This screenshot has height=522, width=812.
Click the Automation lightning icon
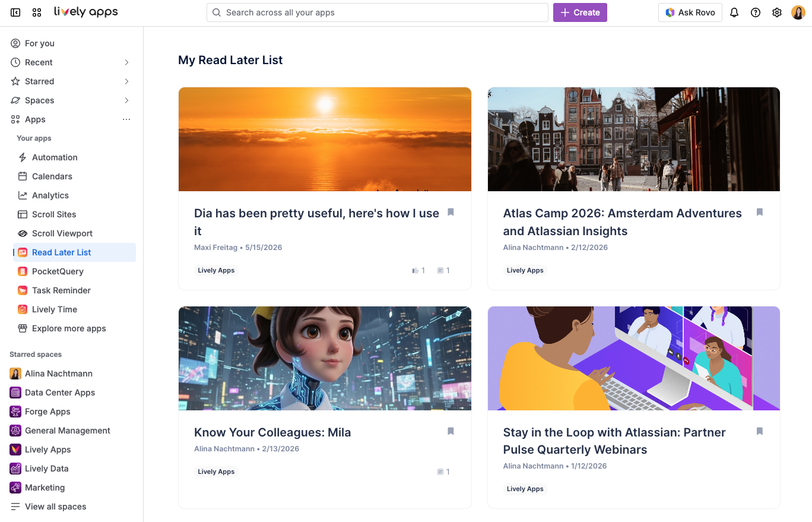pyautogui.click(x=23, y=157)
